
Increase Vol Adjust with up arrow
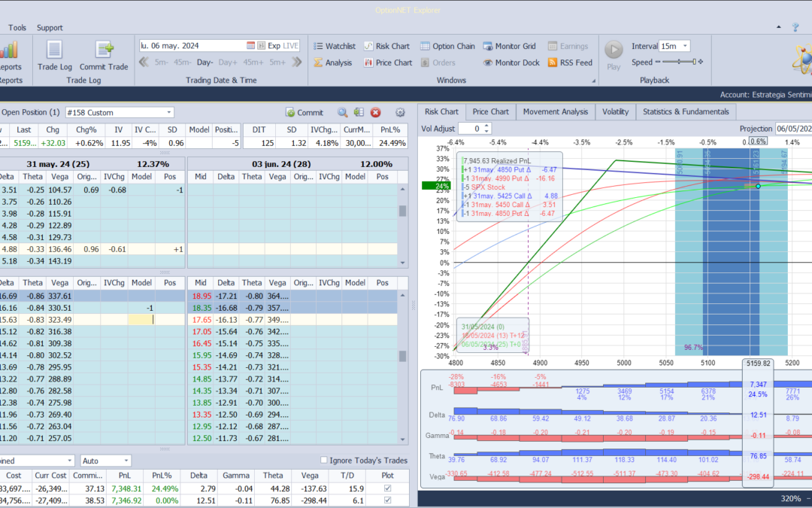[x=486, y=126]
